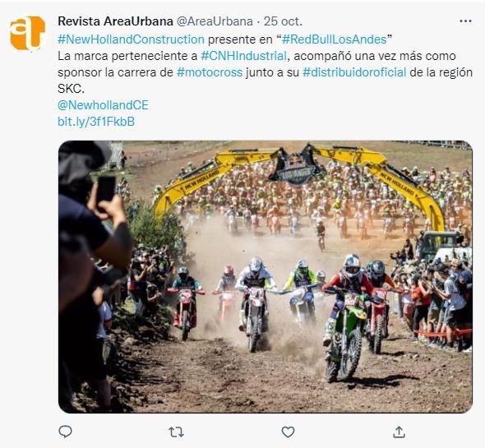Image resolution: width=485 pixels, height=448 pixels.
Task: Open #RedBullLosAndes hashtag
Action: point(334,39)
